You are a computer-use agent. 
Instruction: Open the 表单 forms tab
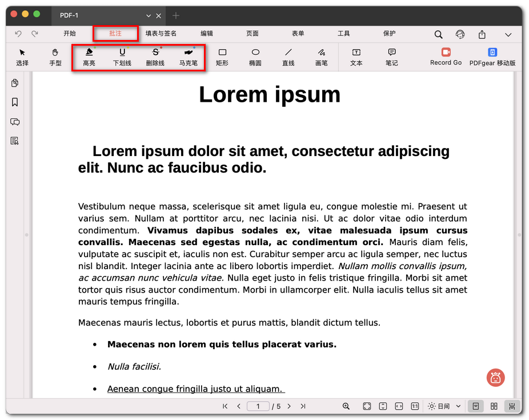click(x=298, y=33)
